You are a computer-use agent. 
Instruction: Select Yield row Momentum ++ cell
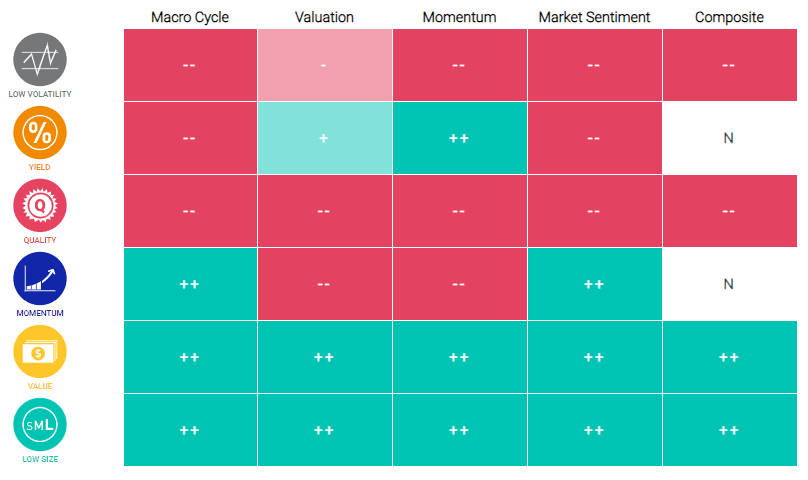click(459, 138)
